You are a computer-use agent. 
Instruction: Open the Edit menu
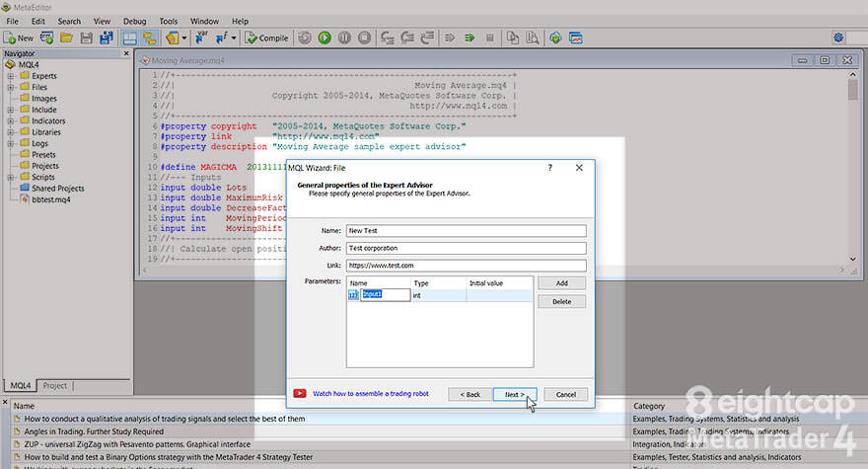pyautogui.click(x=38, y=21)
